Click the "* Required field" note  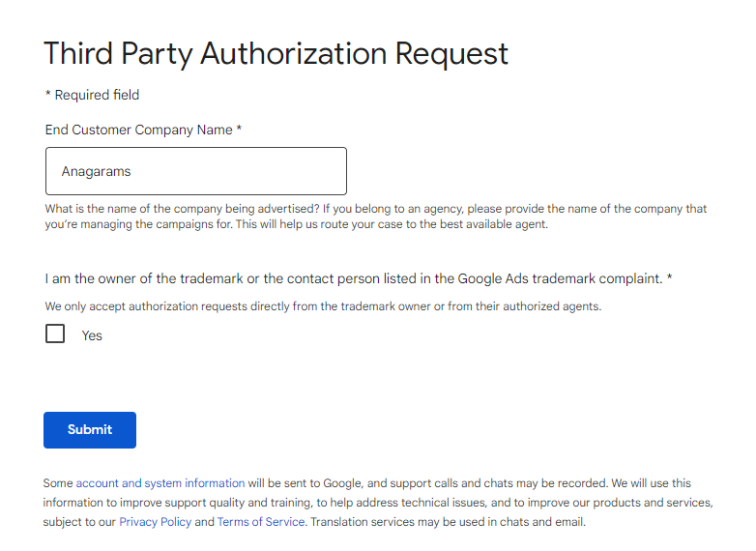(x=93, y=95)
